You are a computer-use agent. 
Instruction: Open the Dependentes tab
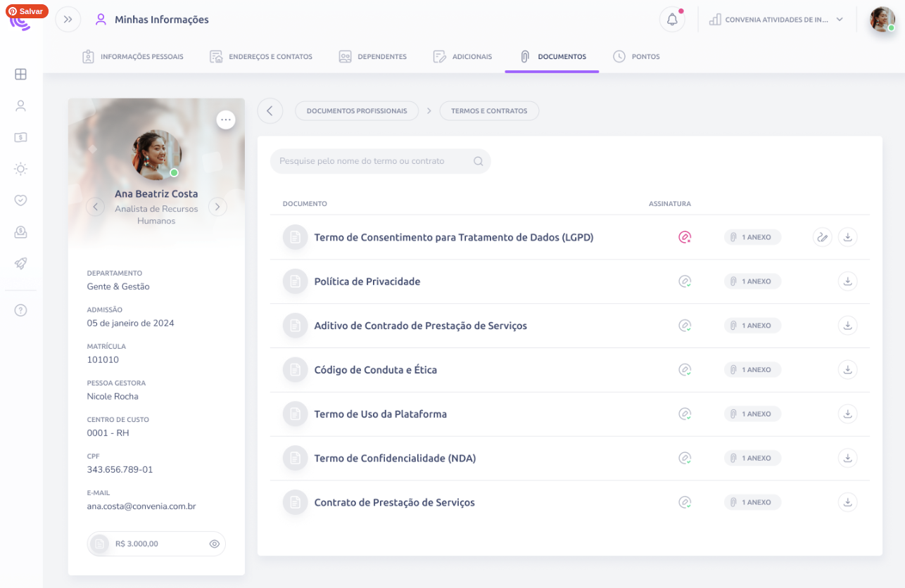pos(373,56)
